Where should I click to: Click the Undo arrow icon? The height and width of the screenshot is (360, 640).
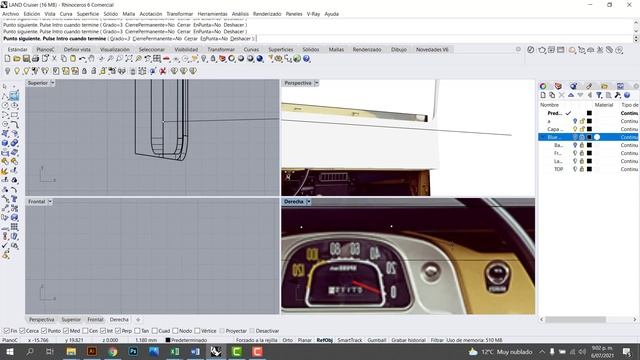[x=82, y=59]
